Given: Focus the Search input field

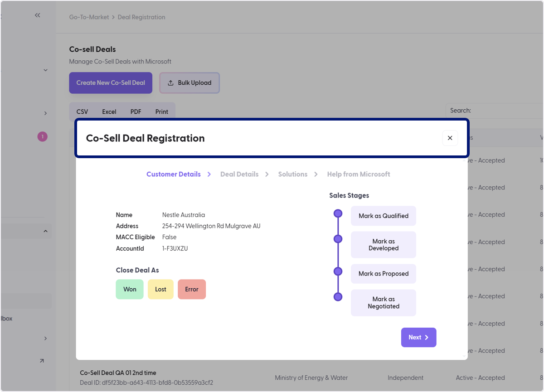Looking at the screenshot, I should coord(494,111).
